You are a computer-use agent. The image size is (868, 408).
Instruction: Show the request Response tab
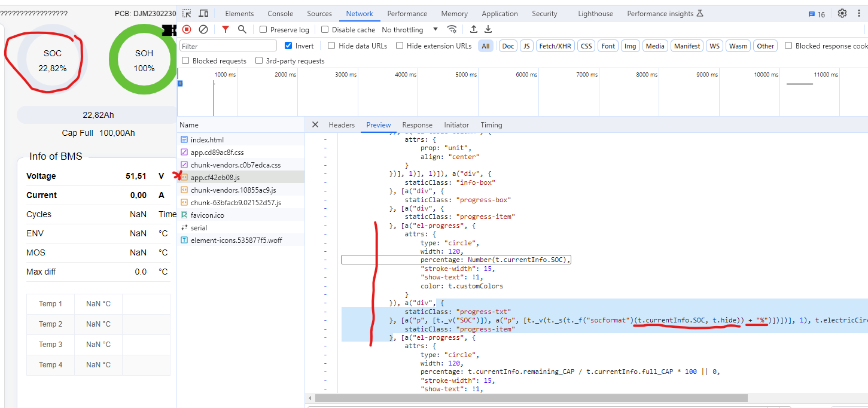417,125
